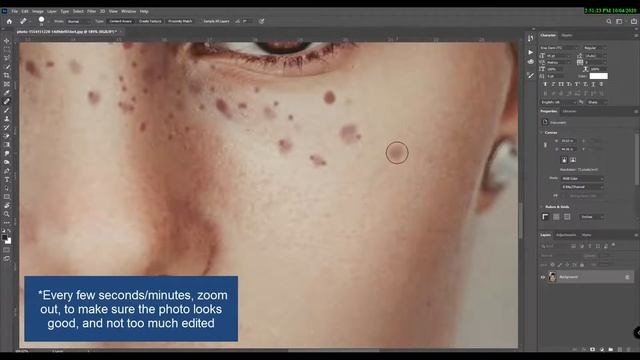640x360 pixels.
Task: Collapse the Canvas section
Action: coord(542,133)
